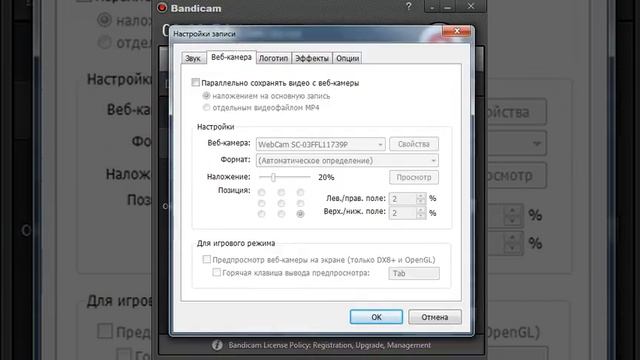The width and height of the screenshot is (640, 360).
Task: Close the Bandicam main window
Action: pyautogui.click(x=471, y=6)
